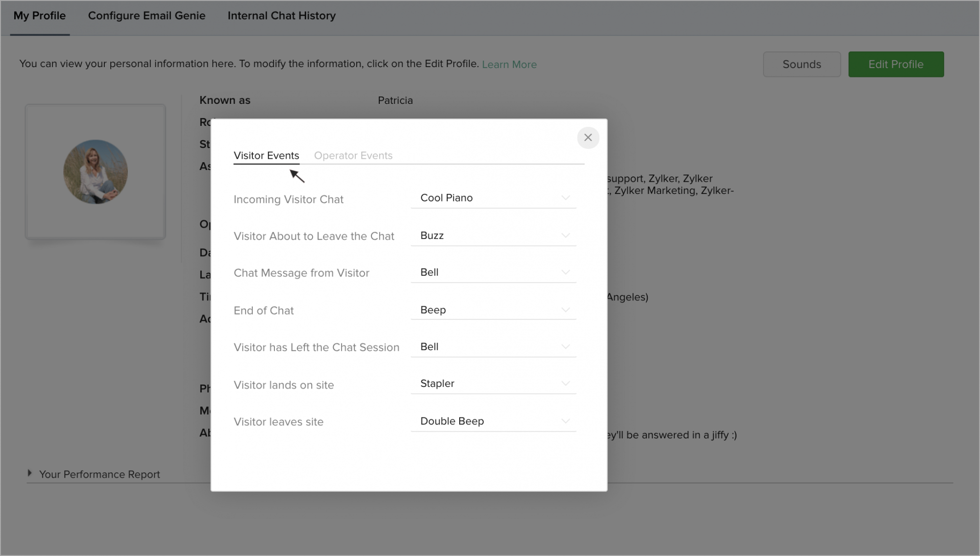Click Learn More link
This screenshot has height=556, width=980.
click(509, 65)
